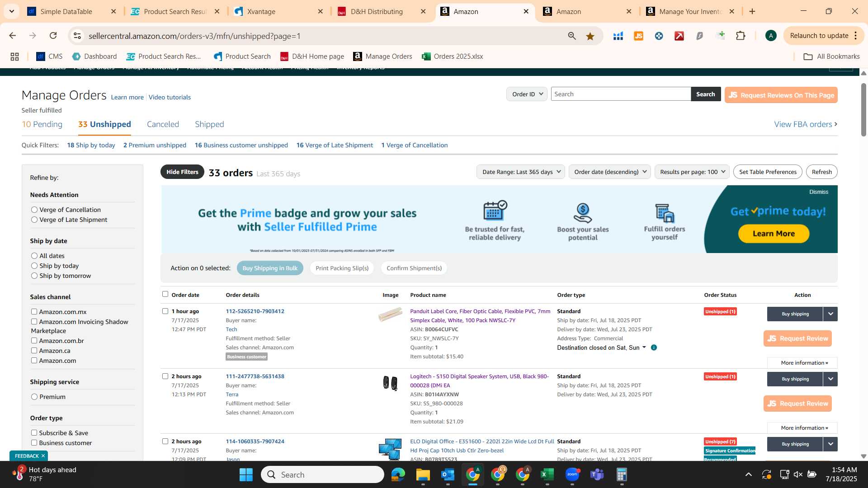Screen dimensions: 868x488
Task: Open Zoom from the taskbar
Action: (x=572, y=474)
